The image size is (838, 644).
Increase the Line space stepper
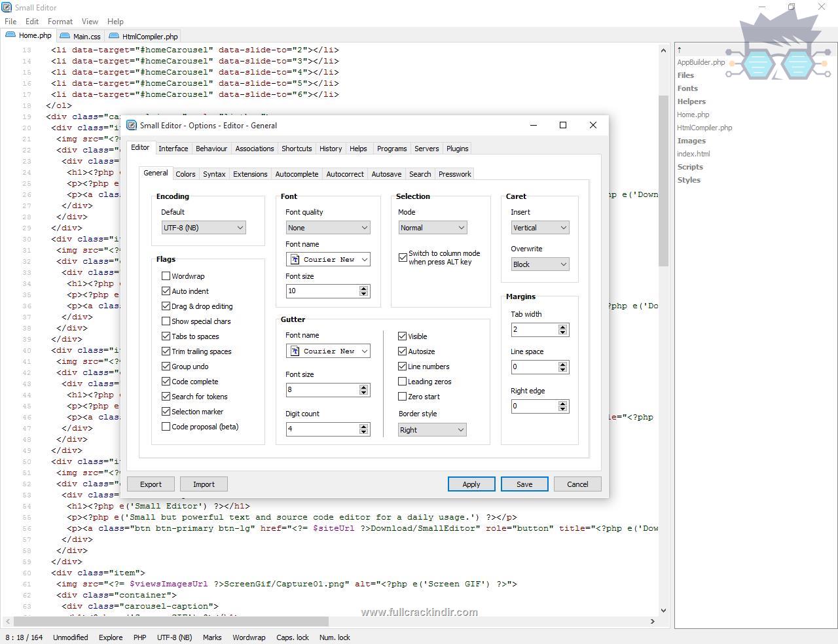562,364
